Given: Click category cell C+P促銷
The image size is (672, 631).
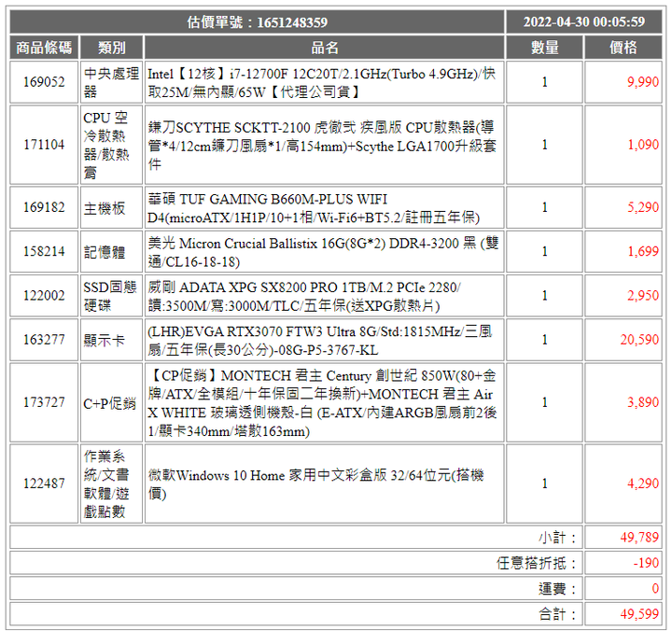Looking at the screenshot, I should coord(110,403).
